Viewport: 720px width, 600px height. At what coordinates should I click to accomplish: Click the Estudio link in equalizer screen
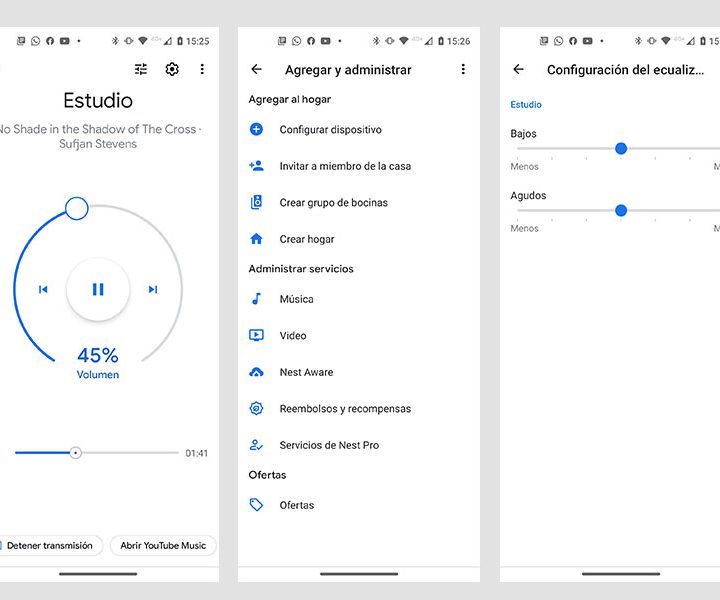[x=526, y=105]
